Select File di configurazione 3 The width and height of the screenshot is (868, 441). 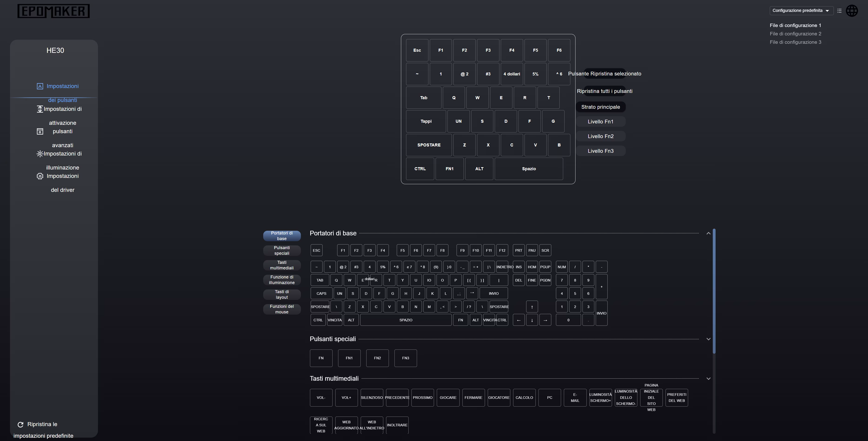pos(795,42)
